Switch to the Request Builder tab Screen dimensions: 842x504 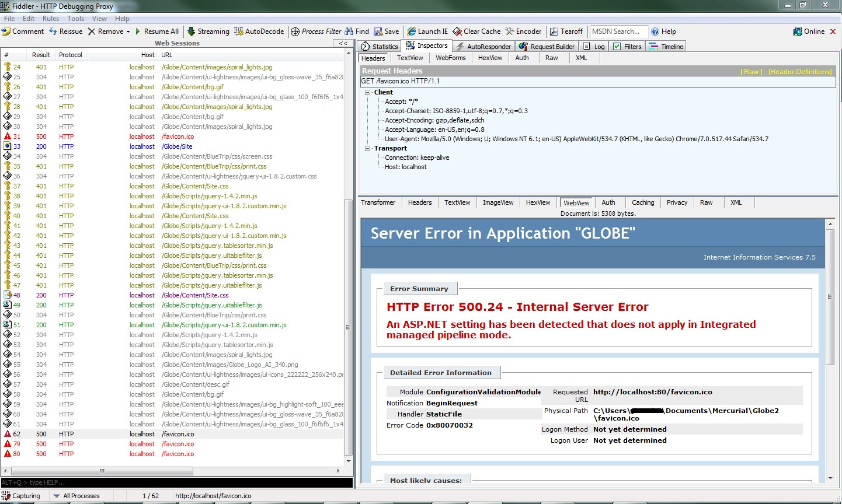tap(547, 47)
